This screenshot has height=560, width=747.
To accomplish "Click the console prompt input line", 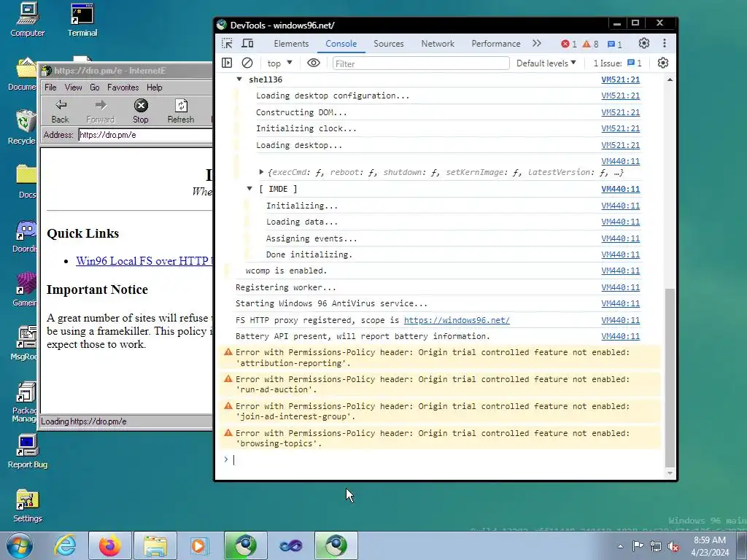I will (x=443, y=459).
